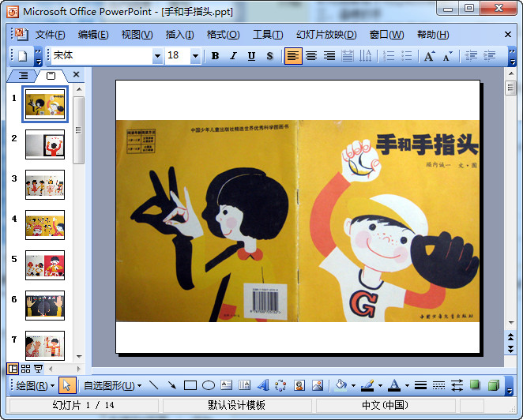
Task: Start slide show from current slide
Action: 39,369
